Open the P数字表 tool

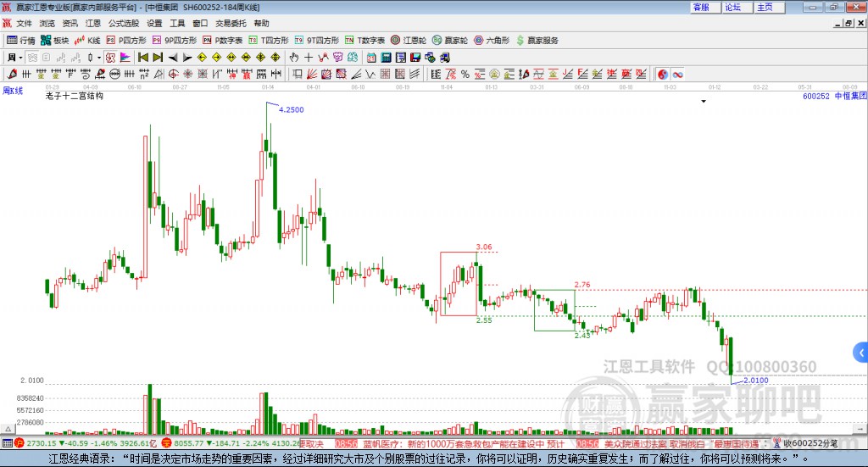pos(223,41)
